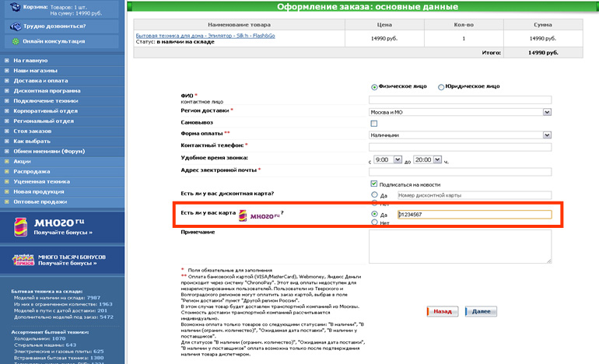Open 'Новая продукция' menu item
The image size is (599, 364).
pos(39,192)
